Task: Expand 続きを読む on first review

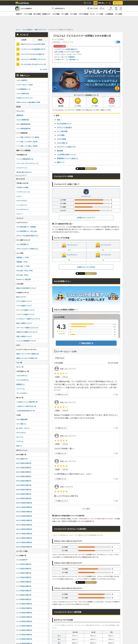Action: (x=57, y=390)
